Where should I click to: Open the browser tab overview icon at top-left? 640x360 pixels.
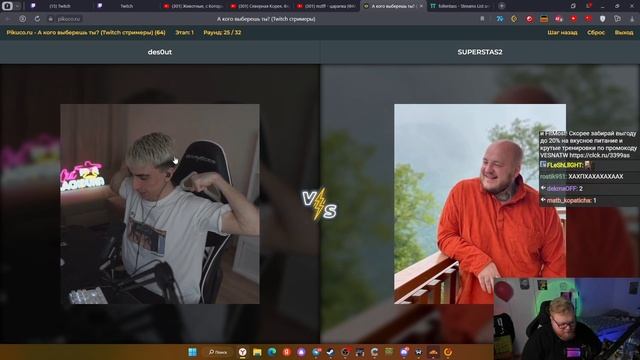pos(7,6)
